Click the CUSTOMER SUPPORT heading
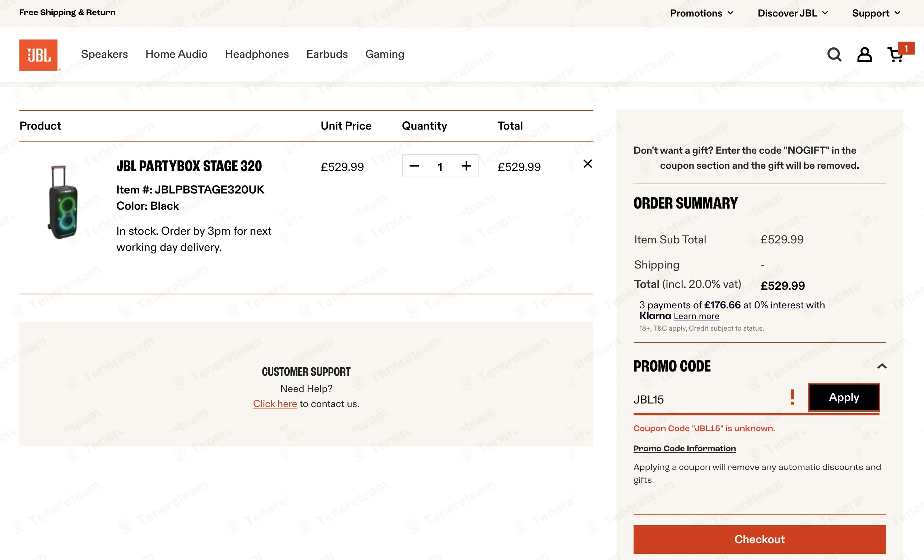924x560 pixels. [306, 372]
